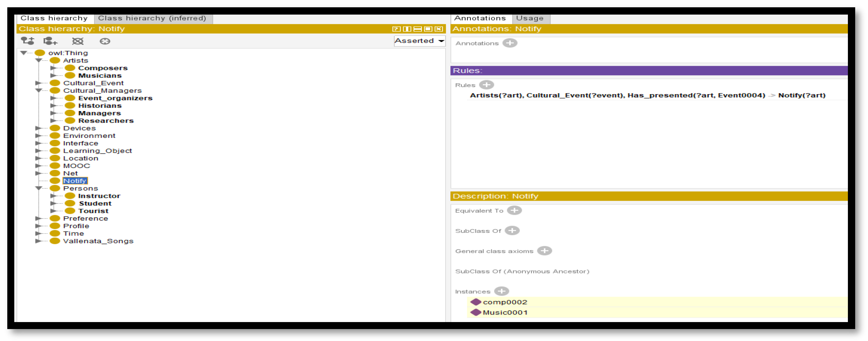
Task: Add a new instance to Notify
Action: coord(501,291)
